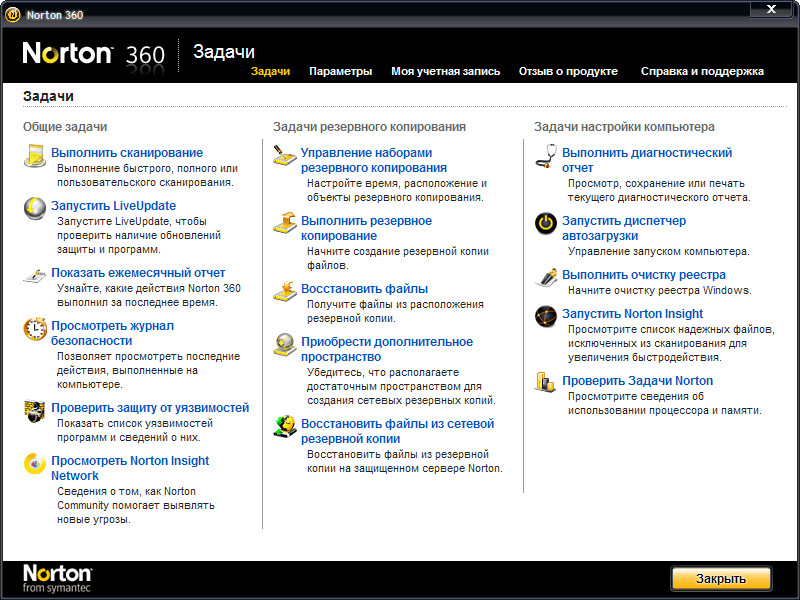Click the run backup icon
The width and height of the screenshot is (800, 600).
click(x=285, y=223)
